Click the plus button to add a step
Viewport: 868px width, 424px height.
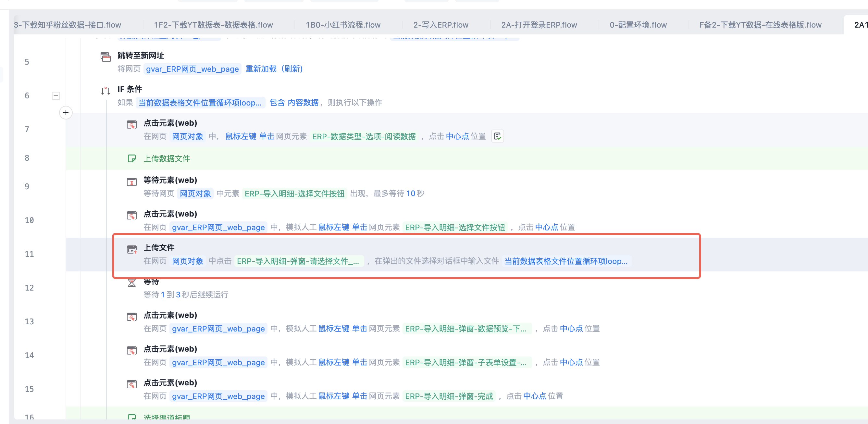(x=66, y=113)
